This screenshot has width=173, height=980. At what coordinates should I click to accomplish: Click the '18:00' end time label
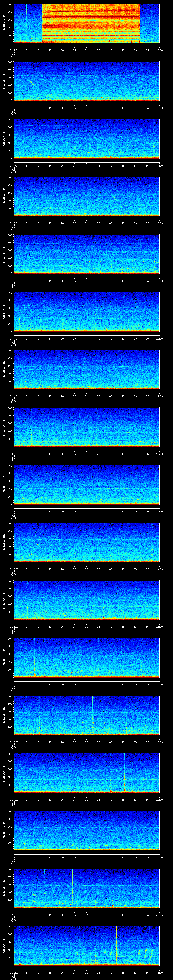(x=159, y=223)
